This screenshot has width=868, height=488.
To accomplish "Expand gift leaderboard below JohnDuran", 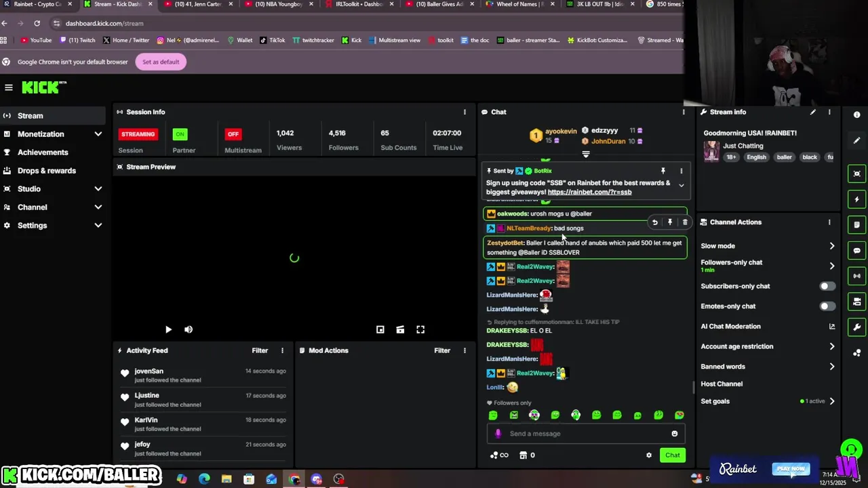I will click(x=586, y=155).
